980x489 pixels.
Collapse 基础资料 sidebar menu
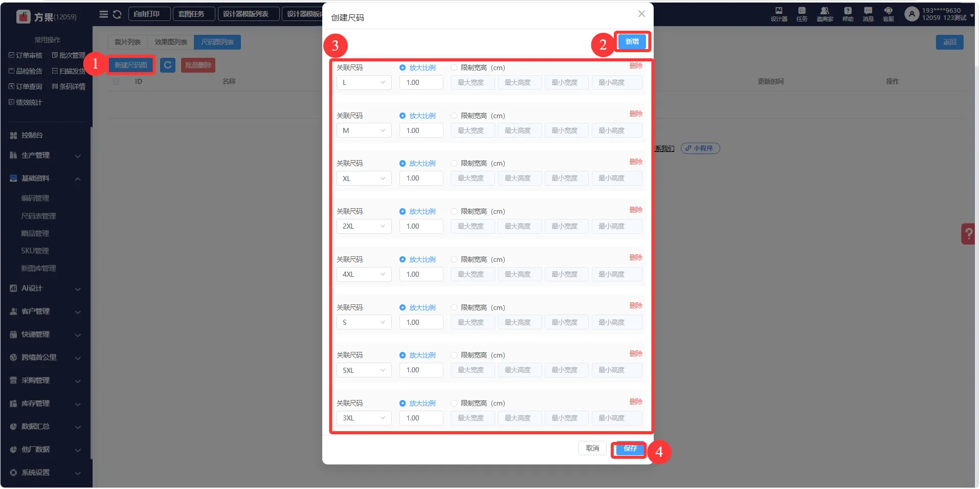coord(46,179)
